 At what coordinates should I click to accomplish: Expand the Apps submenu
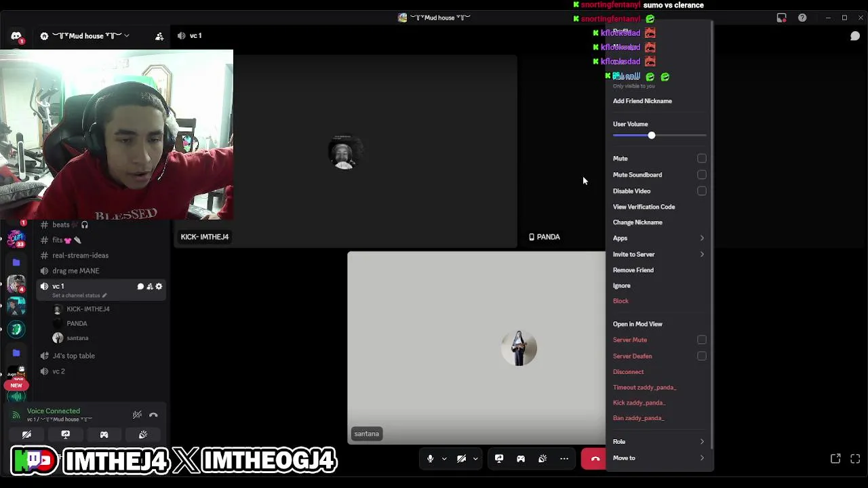click(x=659, y=238)
